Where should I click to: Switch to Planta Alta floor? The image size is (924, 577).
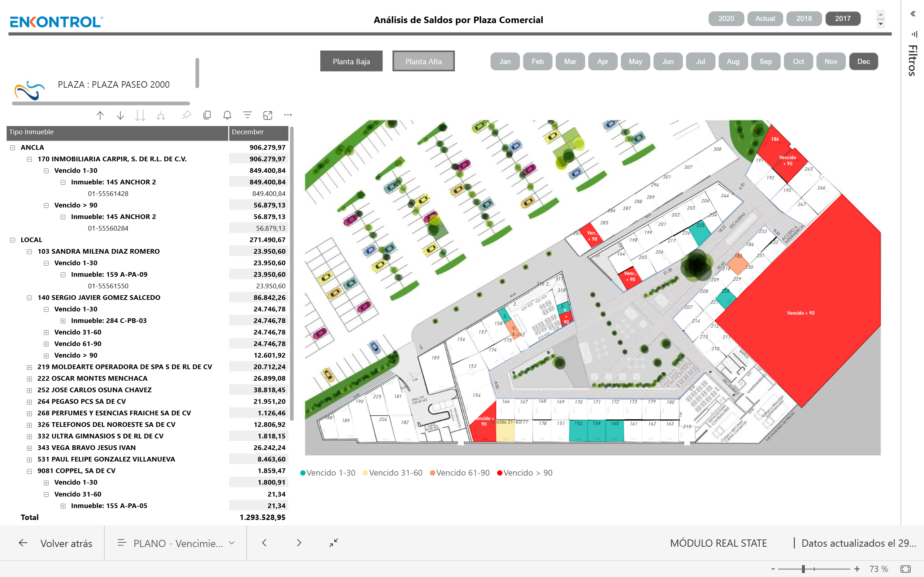click(x=424, y=61)
